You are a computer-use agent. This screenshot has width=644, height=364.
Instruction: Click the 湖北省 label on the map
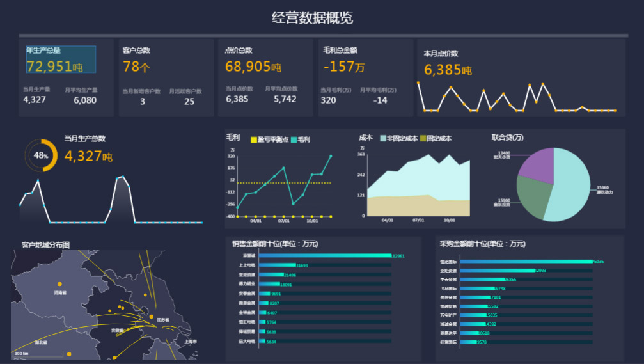click(x=41, y=342)
